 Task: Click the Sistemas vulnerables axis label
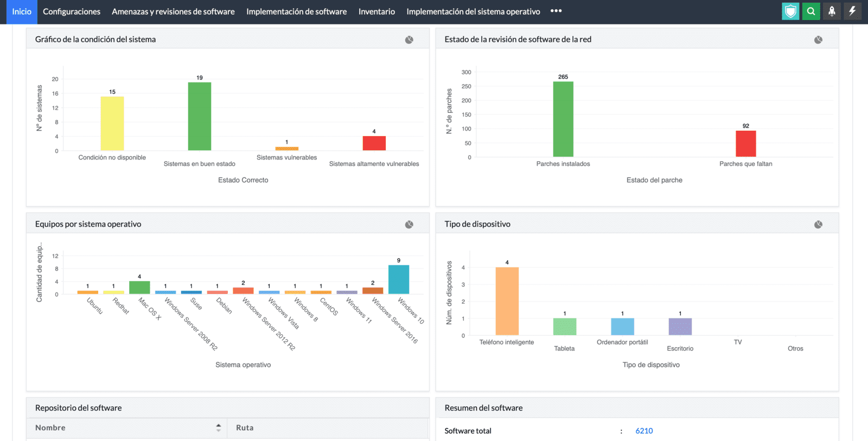[287, 157]
